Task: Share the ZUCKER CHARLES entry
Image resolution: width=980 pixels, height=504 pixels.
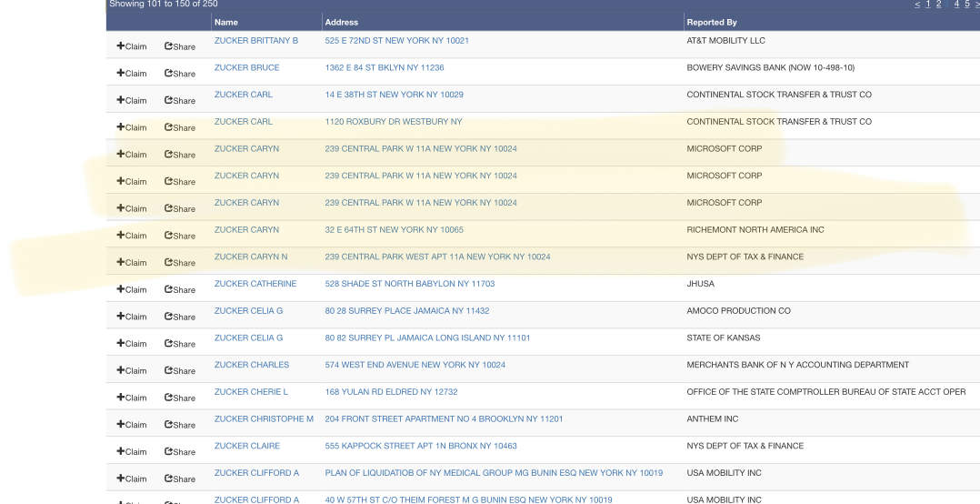Action: [x=180, y=370]
